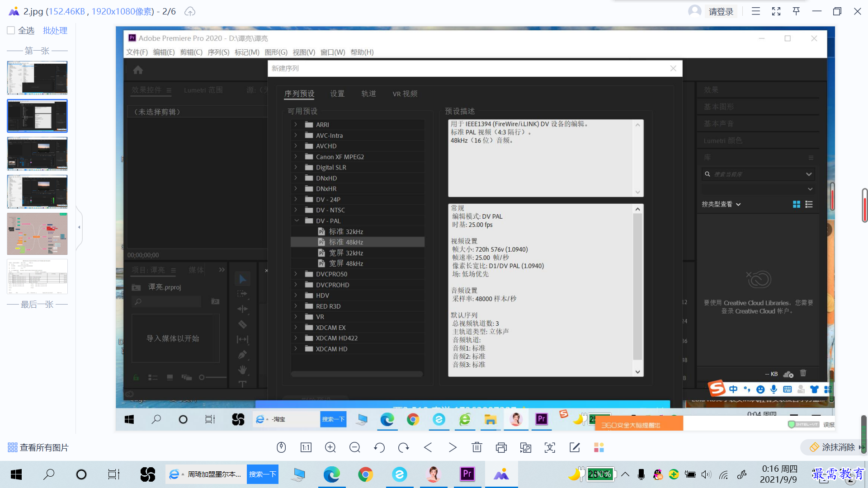This screenshot has width=868, height=488.
Task: Switch library to grid view icon
Action: point(797,204)
